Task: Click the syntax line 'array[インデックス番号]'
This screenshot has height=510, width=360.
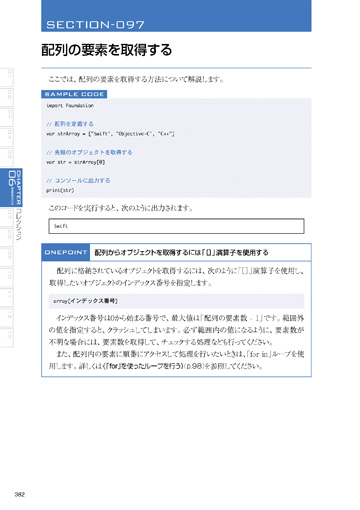Action: click(176, 301)
